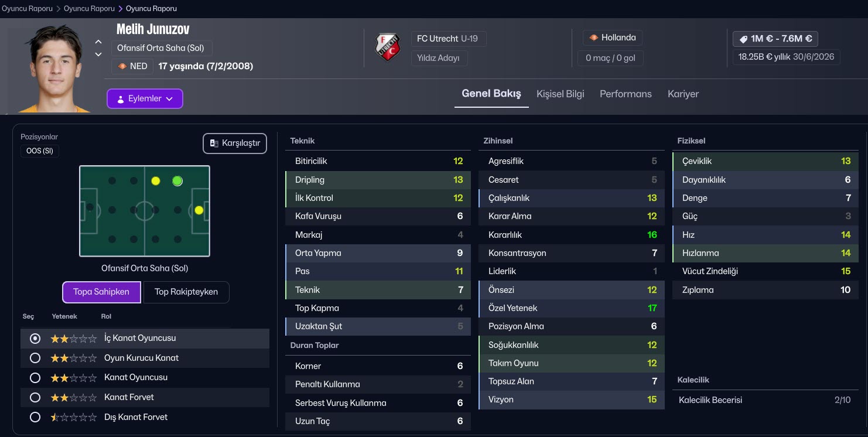Switch to the Performans tab
This screenshot has width=868, height=437.
[x=626, y=94]
